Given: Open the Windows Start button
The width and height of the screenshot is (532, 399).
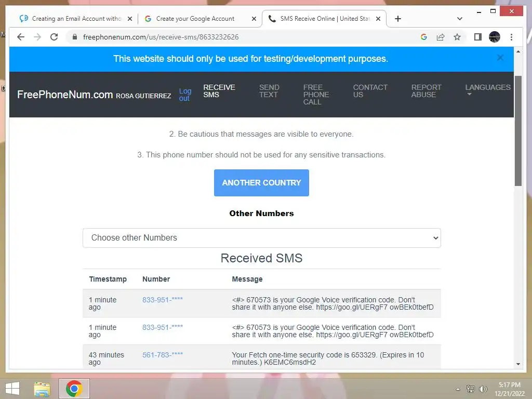Looking at the screenshot, I should click(12, 389).
